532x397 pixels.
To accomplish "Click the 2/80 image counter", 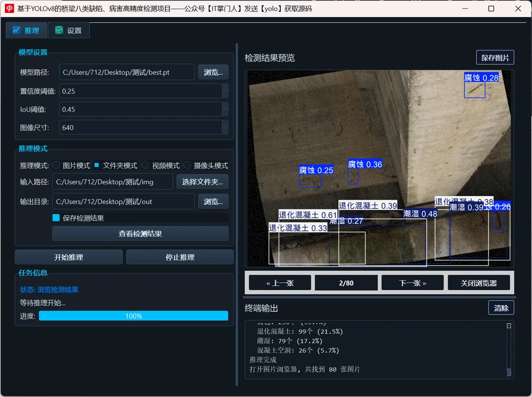I will (x=346, y=283).
